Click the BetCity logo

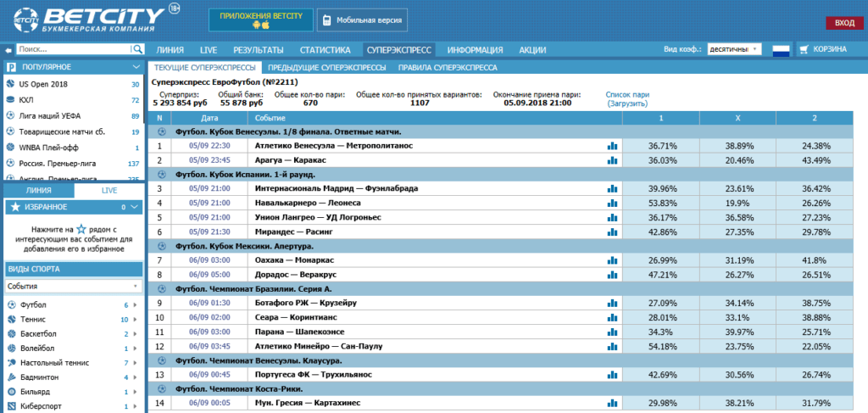pyautogui.click(x=90, y=20)
